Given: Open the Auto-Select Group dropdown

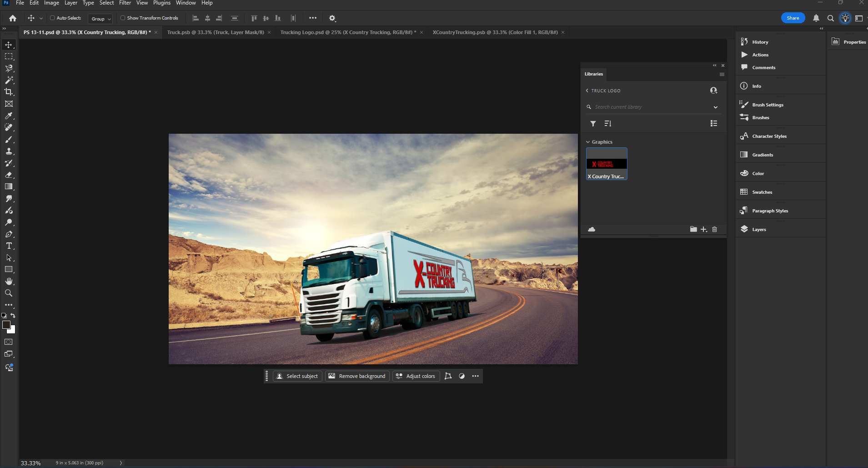Looking at the screenshot, I should 100,19.
